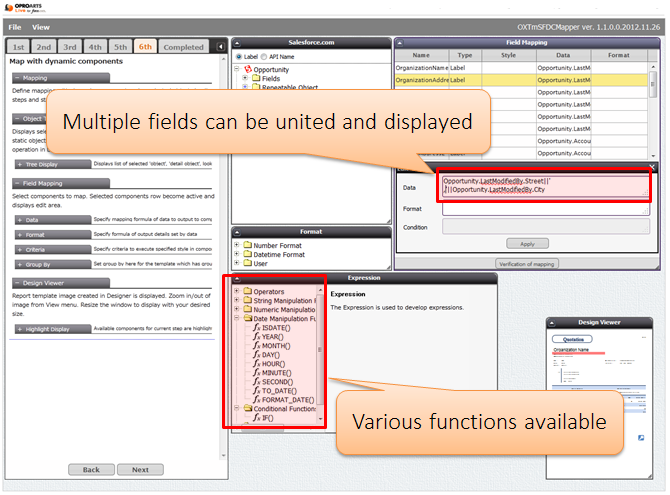Select the OrganizationName mapping row
This screenshot has height=495, width=670.
(521, 68)
